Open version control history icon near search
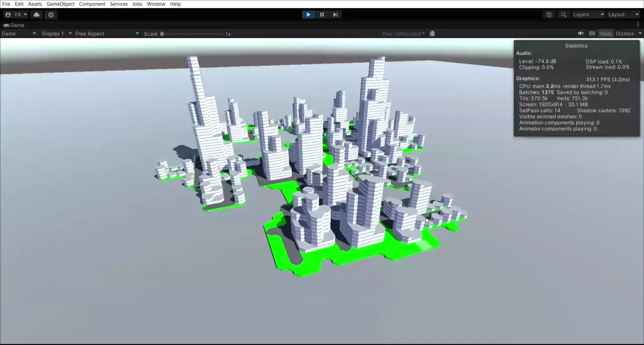The height and width of the screenshot is (345, 644). coord(549,14)
